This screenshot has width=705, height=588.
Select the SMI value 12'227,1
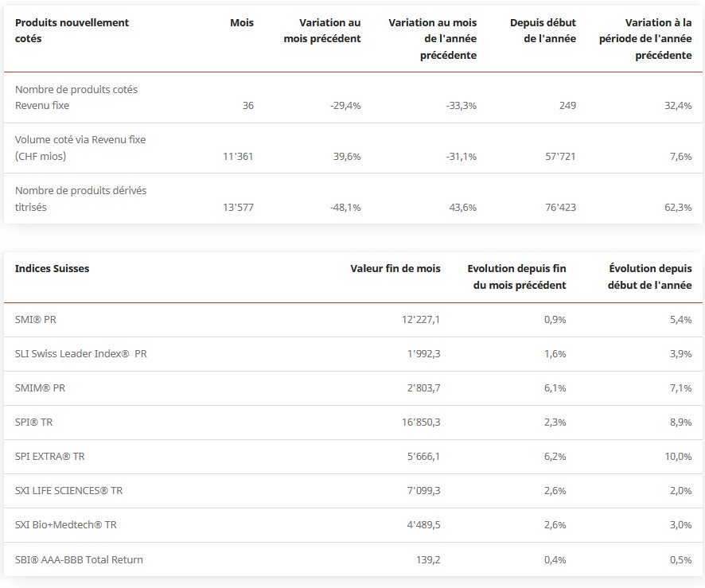click(x=421, y=319)
